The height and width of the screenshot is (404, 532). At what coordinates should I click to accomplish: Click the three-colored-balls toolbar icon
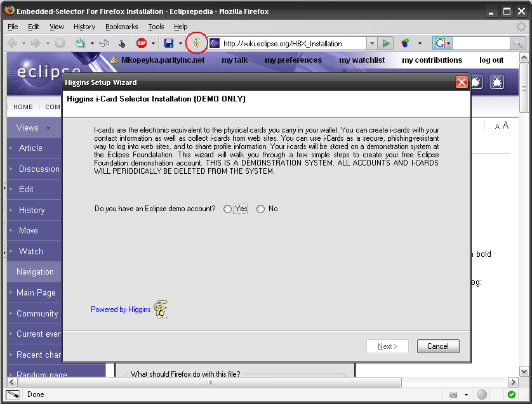[405, 43]
